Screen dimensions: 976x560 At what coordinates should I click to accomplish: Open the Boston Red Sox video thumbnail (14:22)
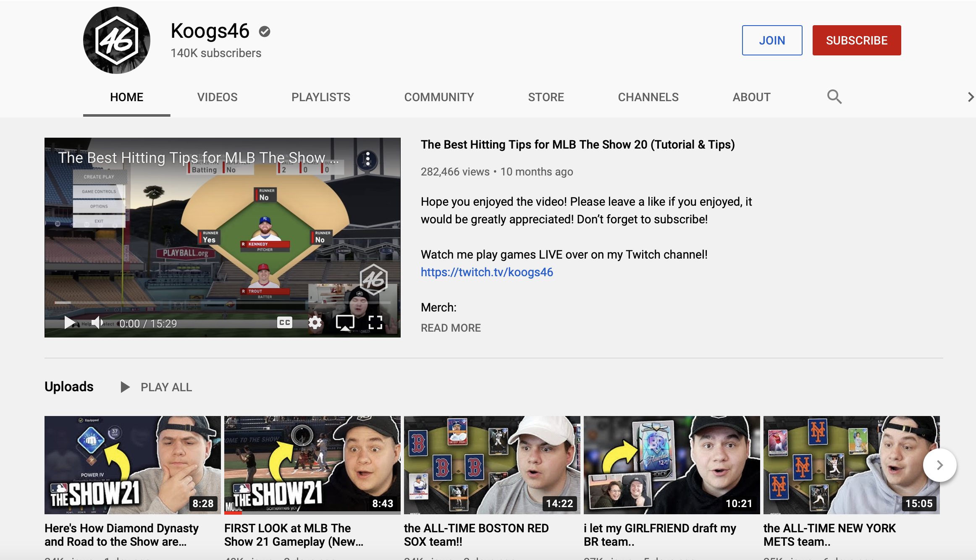click(492, 465)
